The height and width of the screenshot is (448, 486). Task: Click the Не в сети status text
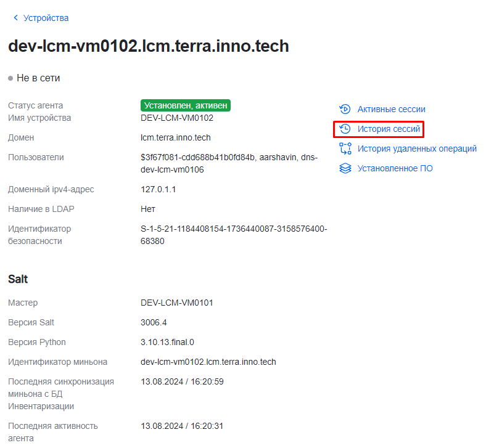(x=38, y=78)
